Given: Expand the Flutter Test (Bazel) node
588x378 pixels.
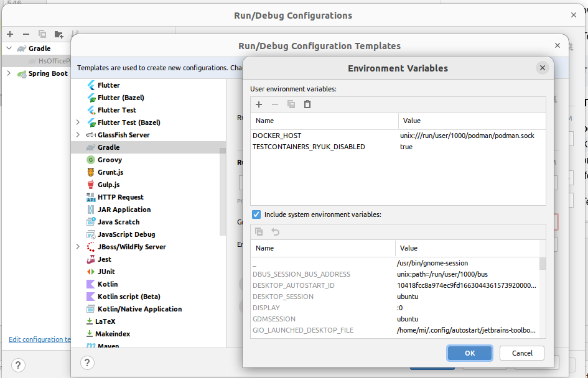Looking at the screenshot, I should pyautogui.click(x=78, y=122).
